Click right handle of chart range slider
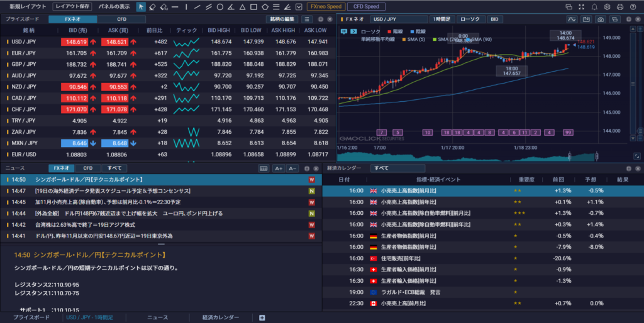 click(x=596, y=156)
